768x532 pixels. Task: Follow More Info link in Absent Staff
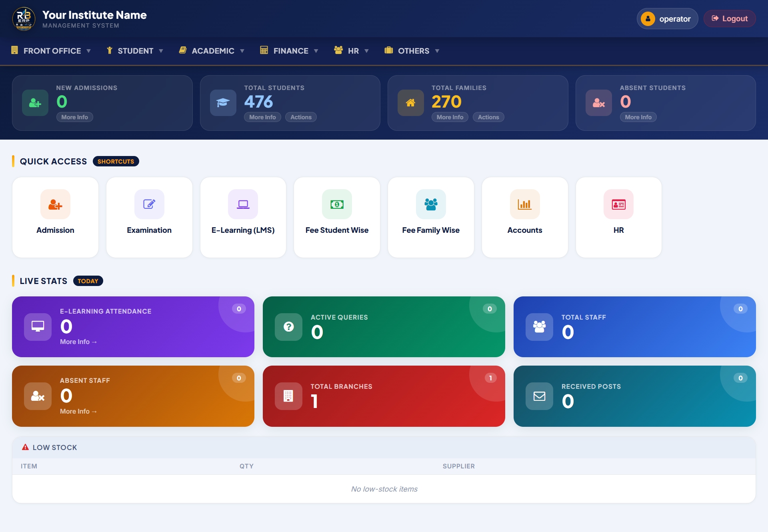click(78, 412)
